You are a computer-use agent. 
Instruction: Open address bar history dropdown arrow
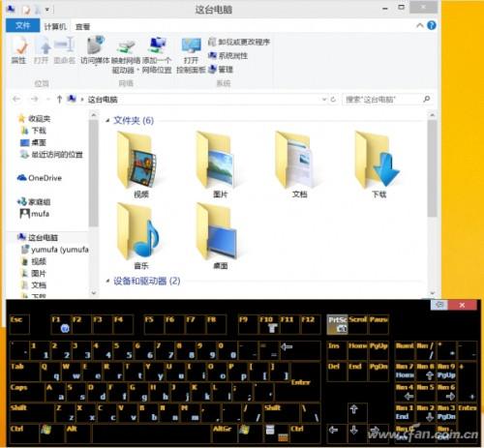324,100
